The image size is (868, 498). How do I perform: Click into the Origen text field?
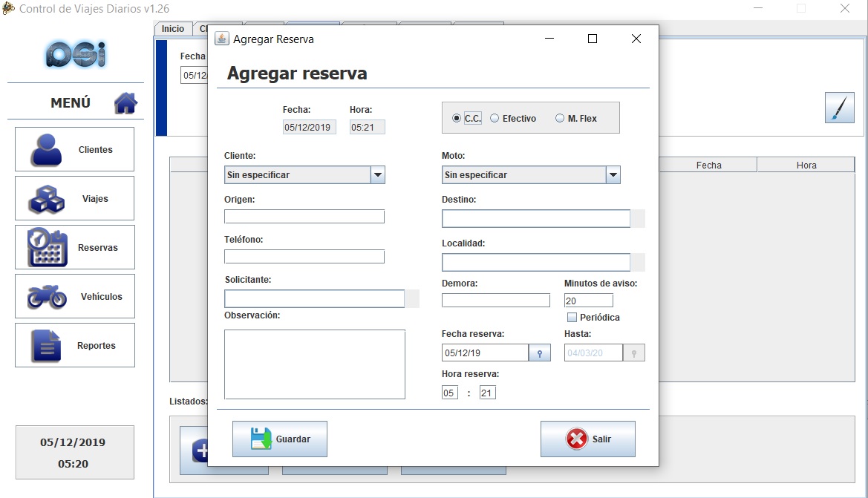[304, 217]
